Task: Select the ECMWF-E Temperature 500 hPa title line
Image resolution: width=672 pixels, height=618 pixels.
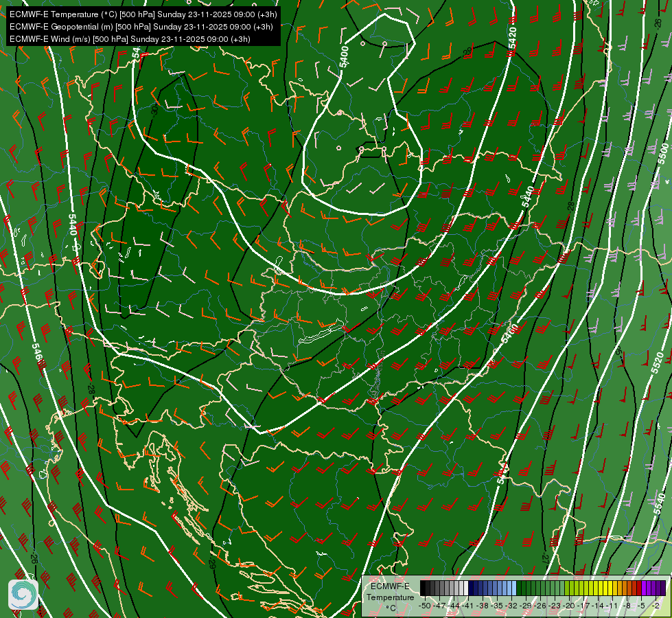Action: point(143,14)
